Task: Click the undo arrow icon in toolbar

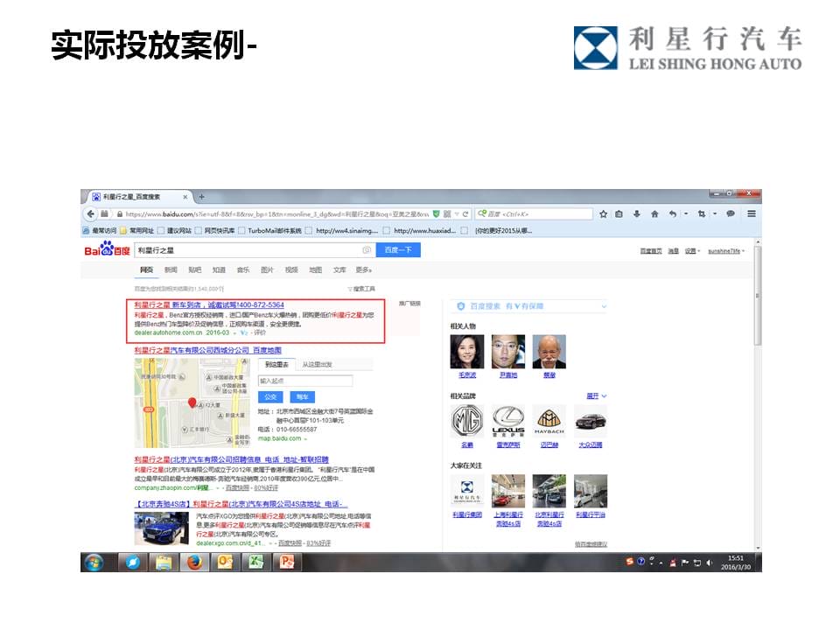Action: pos(672,213)
